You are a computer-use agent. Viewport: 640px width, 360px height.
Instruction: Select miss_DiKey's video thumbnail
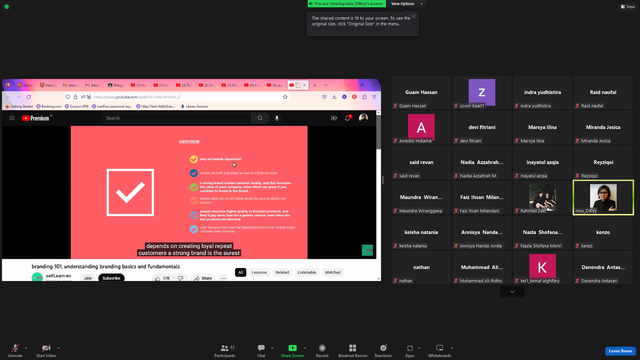pyautogui.click(x=603, y=198)
